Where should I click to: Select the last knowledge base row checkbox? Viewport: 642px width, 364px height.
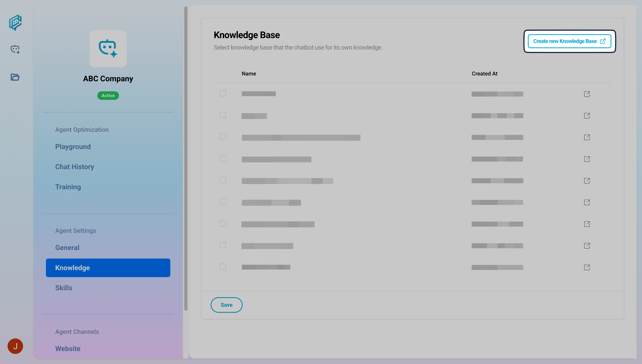click(223, 267)
